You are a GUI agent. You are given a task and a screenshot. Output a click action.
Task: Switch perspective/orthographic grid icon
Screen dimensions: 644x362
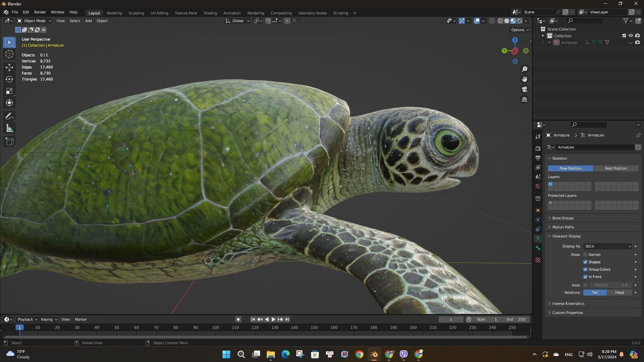525,100
